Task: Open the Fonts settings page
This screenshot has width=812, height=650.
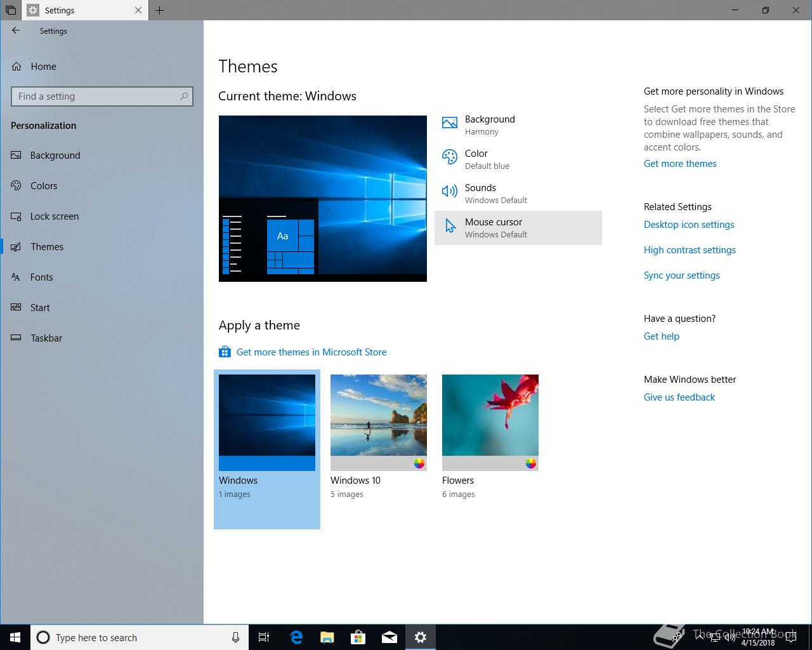Action: [101, 277]
